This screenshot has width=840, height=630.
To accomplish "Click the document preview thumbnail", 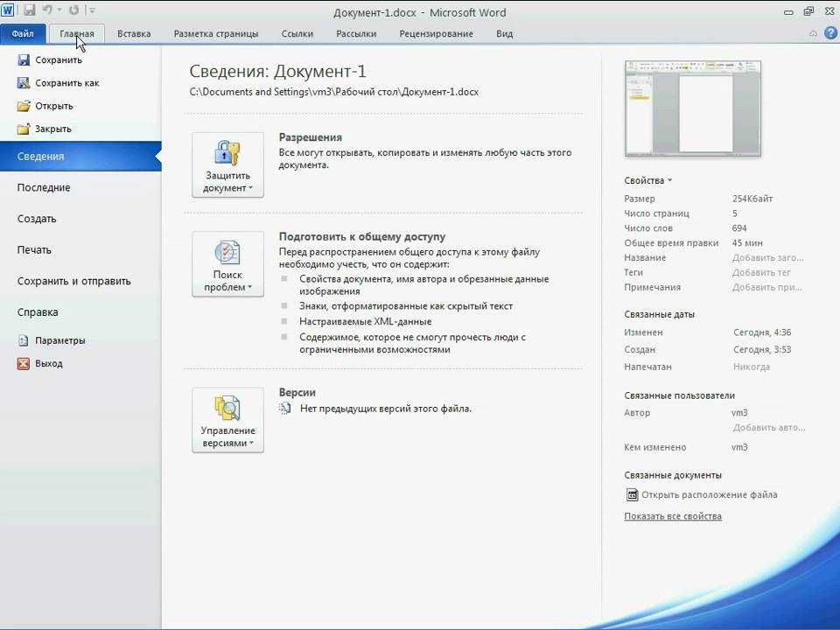I will pyautogui.click(x=693, y=108).
